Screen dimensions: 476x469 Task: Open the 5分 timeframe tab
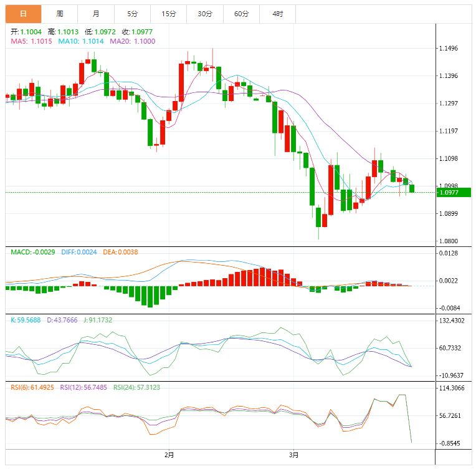click(132, 14)
